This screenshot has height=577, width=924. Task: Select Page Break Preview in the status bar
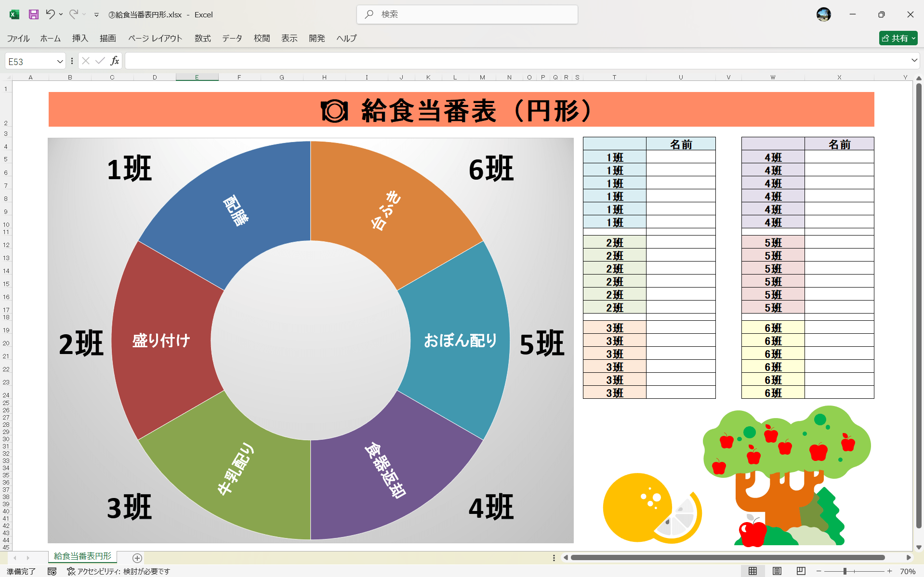tap(801, 571)
